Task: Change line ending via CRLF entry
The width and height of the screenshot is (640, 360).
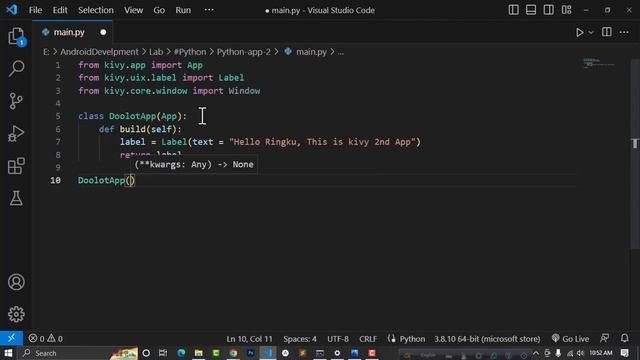Action: tap(368, 339)
